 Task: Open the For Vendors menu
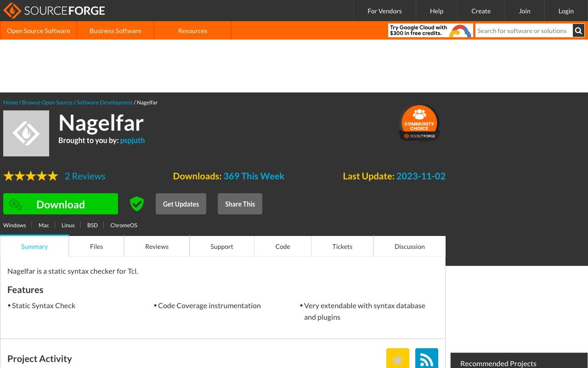click(384, 11)
